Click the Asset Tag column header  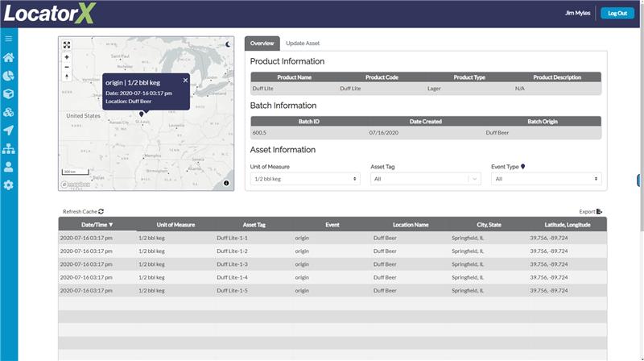tap(254, 225)
